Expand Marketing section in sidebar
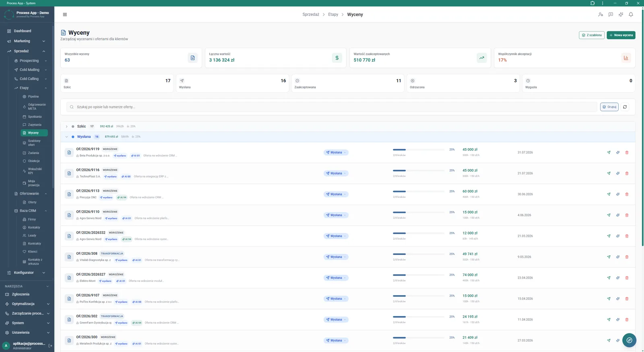This screenshot has width=644, height=352. coord(26,41)
